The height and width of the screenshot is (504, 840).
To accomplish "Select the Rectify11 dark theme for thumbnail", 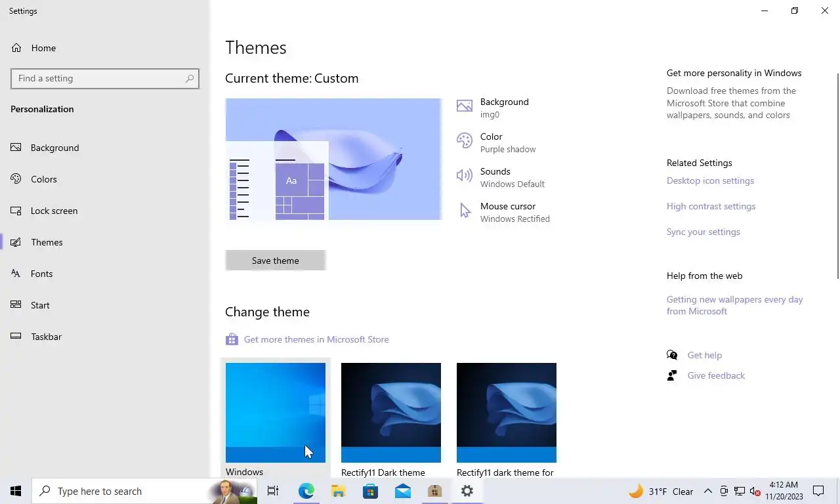I will tap(507, 413).
